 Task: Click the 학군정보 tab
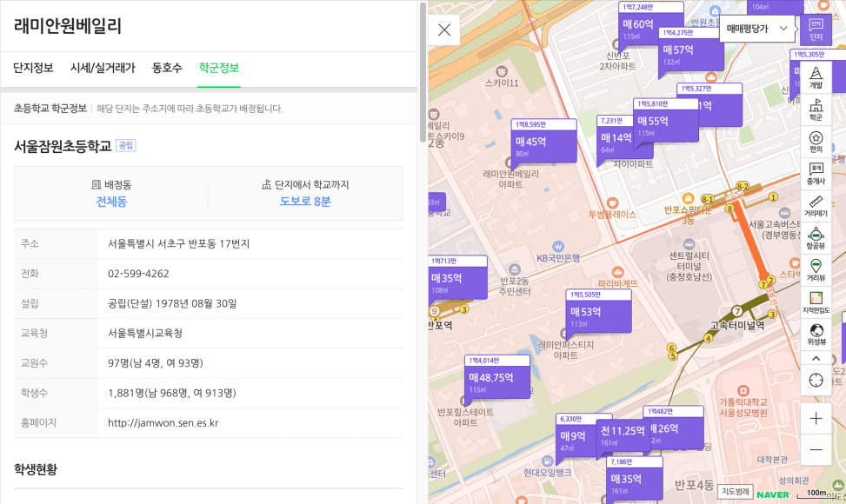tap(218, 68)
